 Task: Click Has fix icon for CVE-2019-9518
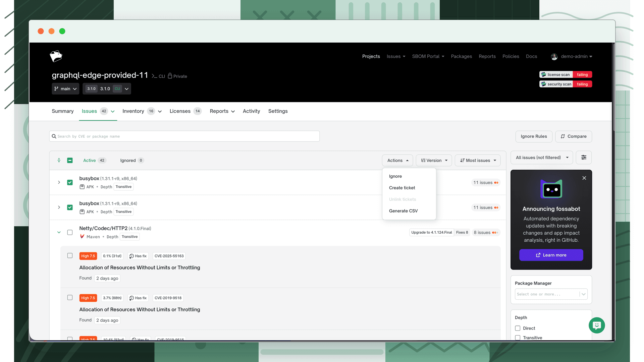click(131, 298)
